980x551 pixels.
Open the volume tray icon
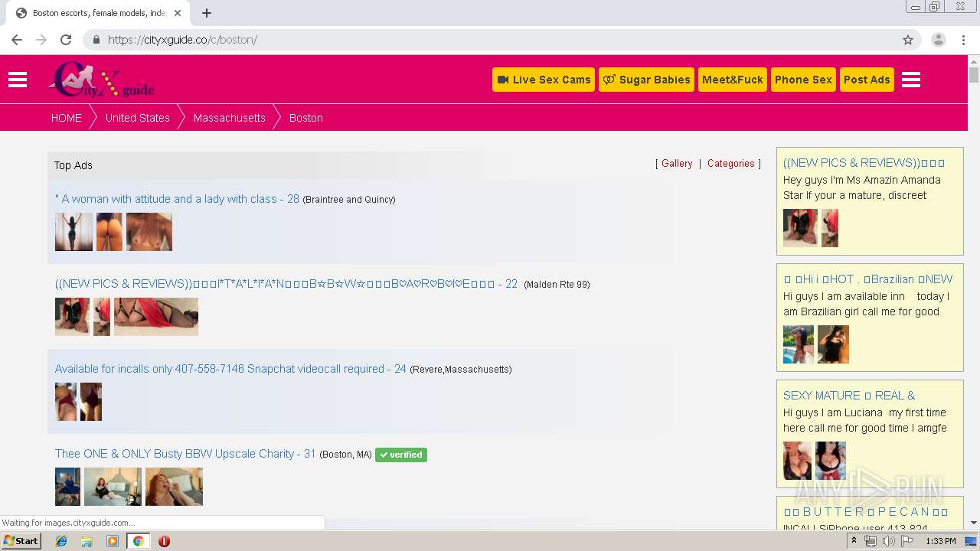888,541
